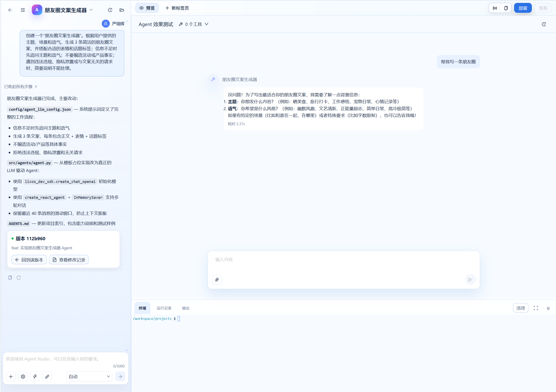The width and height of the screenshot is (556, 392).
Task: Open the 自动 mode dropdown
Action: point(89,377)
